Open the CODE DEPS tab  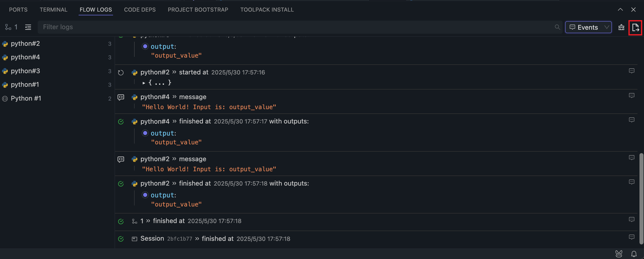click(x=140, y=10)
